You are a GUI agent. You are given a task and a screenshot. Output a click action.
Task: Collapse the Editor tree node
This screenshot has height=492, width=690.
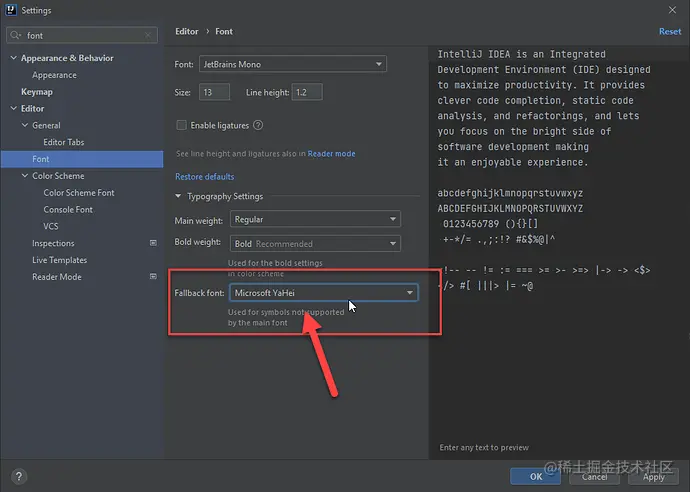point(14,108)
